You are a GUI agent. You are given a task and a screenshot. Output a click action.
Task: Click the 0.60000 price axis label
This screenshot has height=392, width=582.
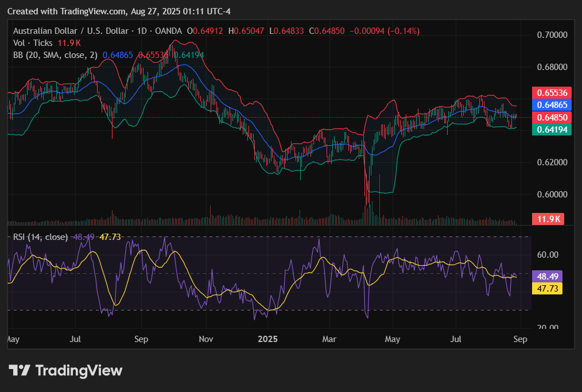(552, 194)
